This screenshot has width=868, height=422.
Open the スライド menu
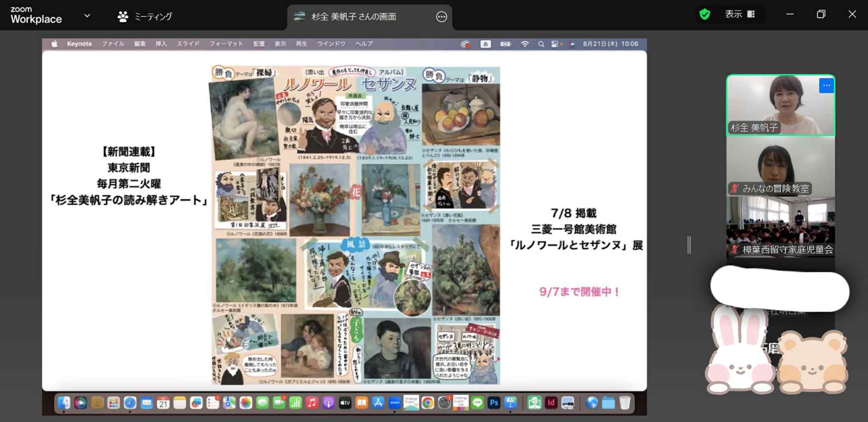click(x=188, y=44)
